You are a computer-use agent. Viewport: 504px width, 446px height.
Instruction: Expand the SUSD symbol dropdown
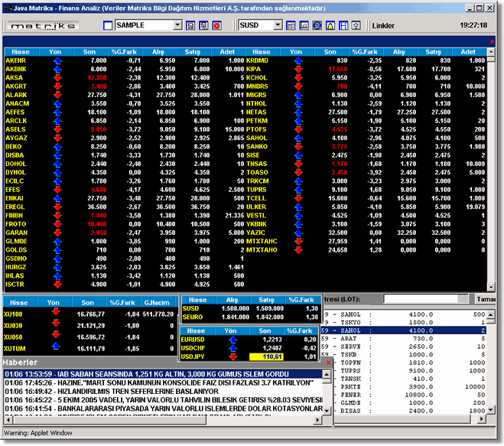[x=277, y=25]
